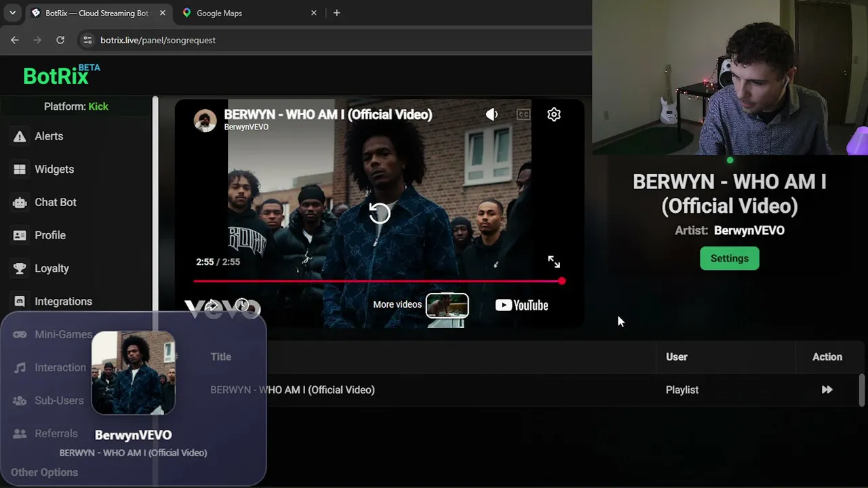Toggle closed captions on the video
This screenshot has width=868, height=488.
pos(523,115)
